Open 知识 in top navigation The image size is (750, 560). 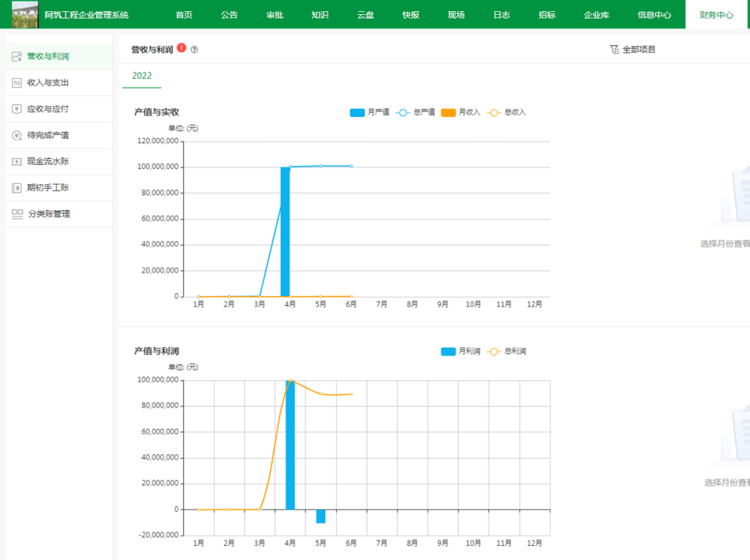[x=320, y=15]
